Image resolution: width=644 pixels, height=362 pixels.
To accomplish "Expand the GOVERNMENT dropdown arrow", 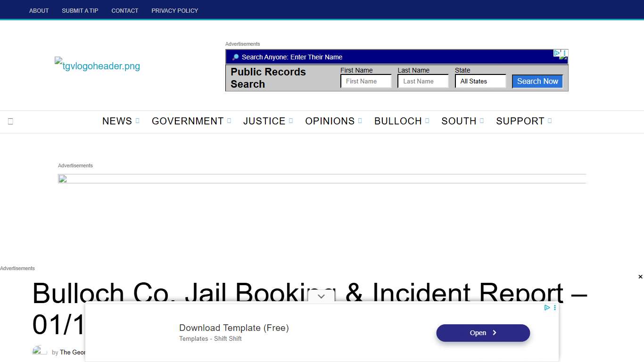I will (230, 121).
